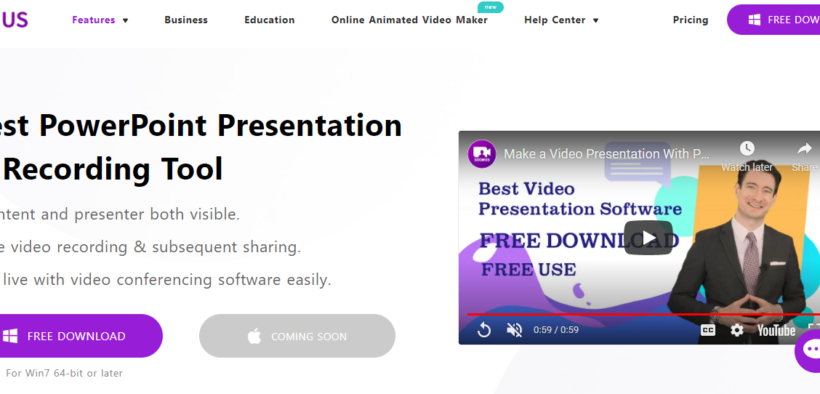The width and height of the screenshot is (820, 394).
Task: Click the site logo
Action: point(14,20)
